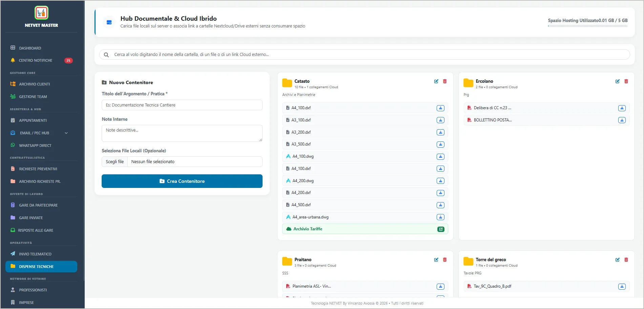Open the Archivio Tariffe external cloud link
Viewport: 644px width, 309px height.
(x=440, y=229)
